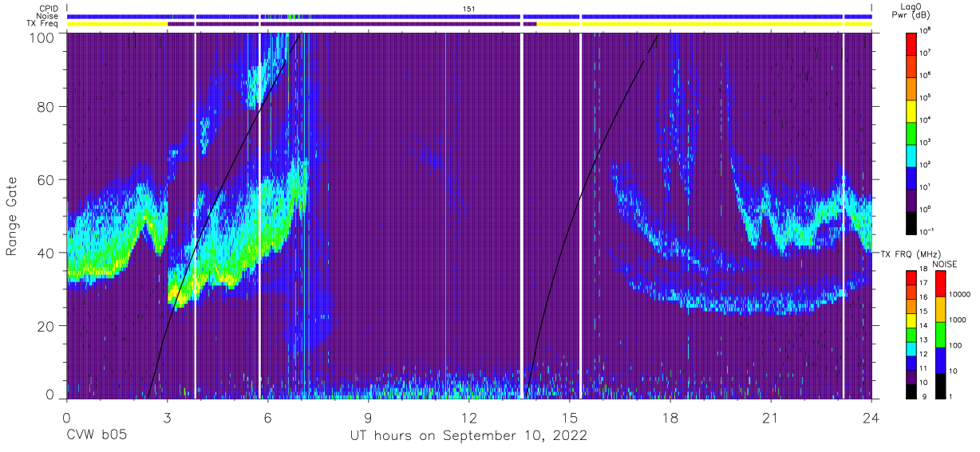
Task: Pick the red top segment of the power colorbar
Action: point(912,42)
